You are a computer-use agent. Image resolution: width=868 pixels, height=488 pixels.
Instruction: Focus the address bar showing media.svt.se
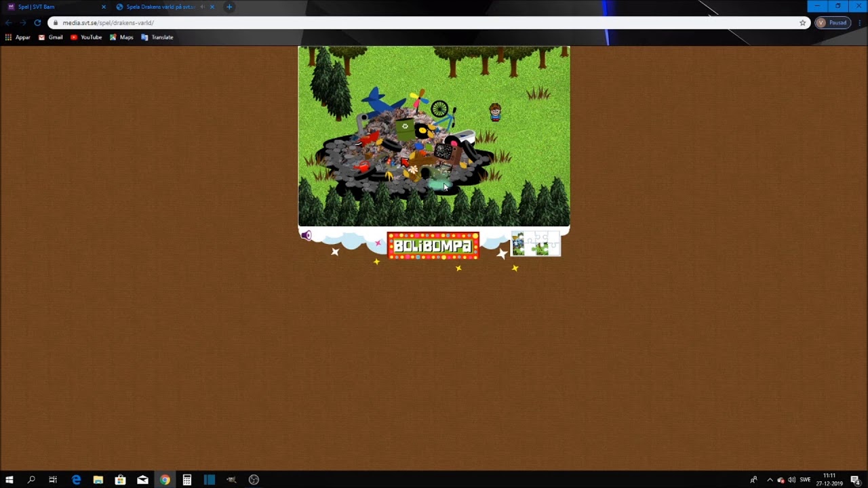tap(429, 22)
